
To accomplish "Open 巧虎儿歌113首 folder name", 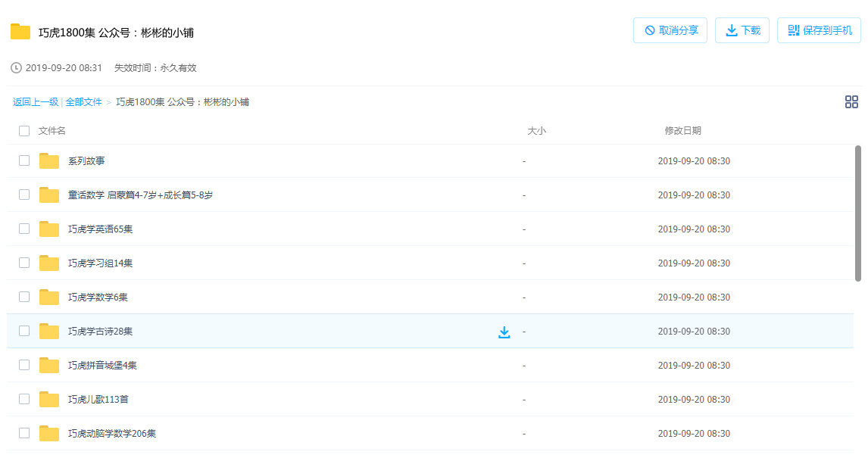I will (98, 399).
